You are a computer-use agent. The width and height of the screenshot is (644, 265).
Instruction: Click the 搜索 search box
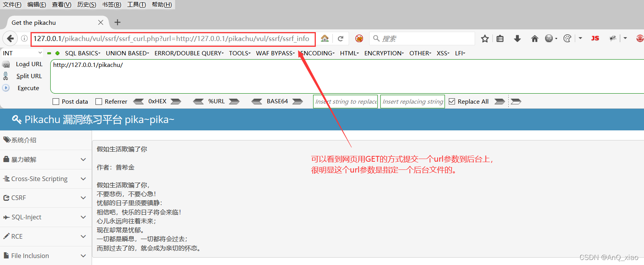[422, 39]
